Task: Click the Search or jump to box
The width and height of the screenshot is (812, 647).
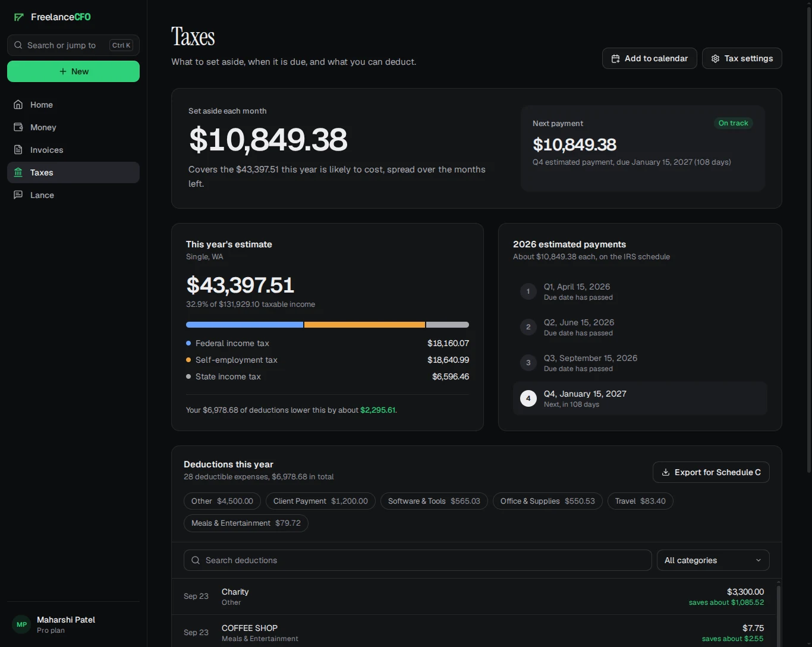Action: point(73,45)
